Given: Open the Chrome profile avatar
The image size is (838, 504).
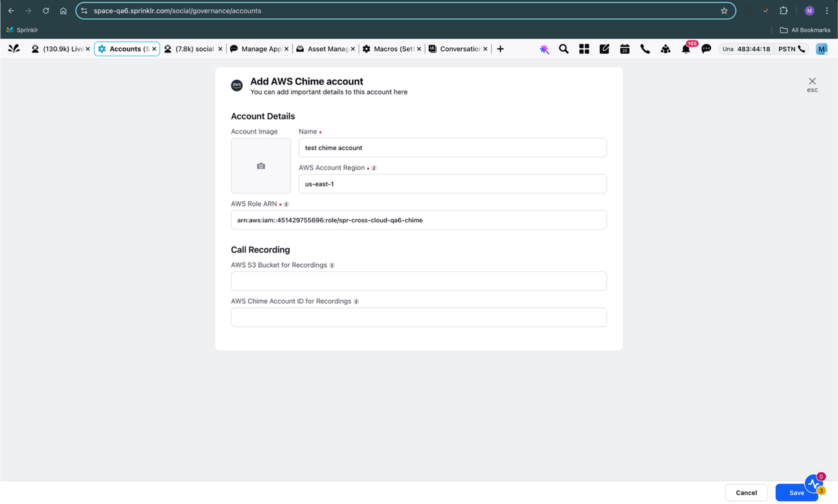Looking at the screenshot, I should (x=809, y=11).
